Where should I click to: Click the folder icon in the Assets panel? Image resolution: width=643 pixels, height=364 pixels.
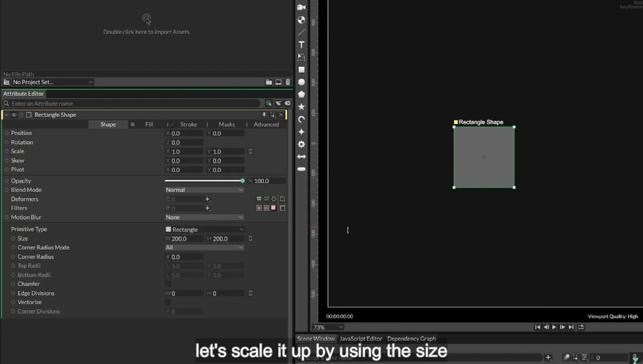269,82
